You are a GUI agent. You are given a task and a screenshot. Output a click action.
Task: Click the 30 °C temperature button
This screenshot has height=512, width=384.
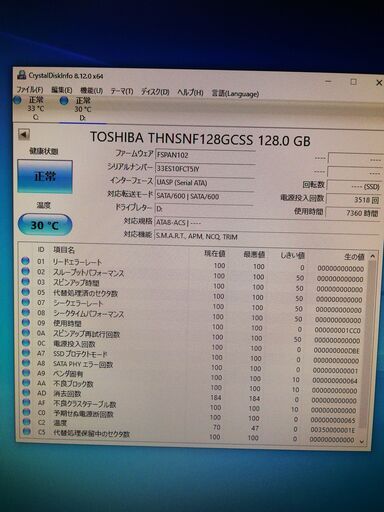point(45,225)
